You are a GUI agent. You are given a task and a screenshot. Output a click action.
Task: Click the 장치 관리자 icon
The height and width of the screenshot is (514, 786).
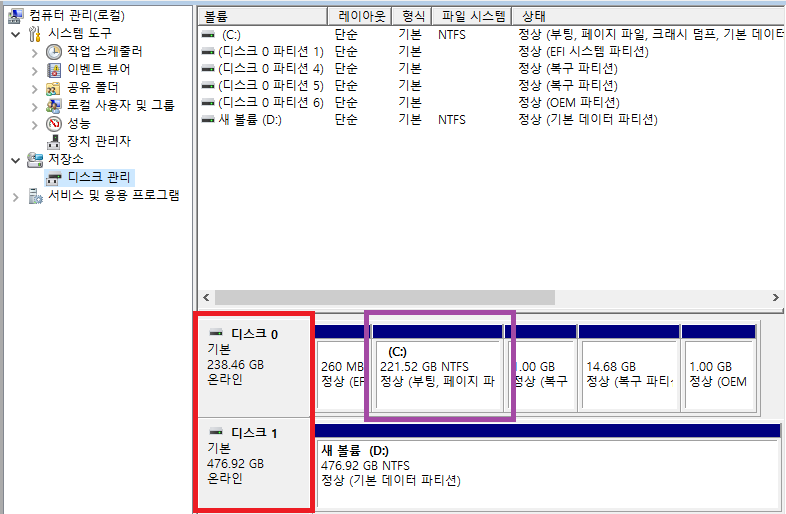54,142
